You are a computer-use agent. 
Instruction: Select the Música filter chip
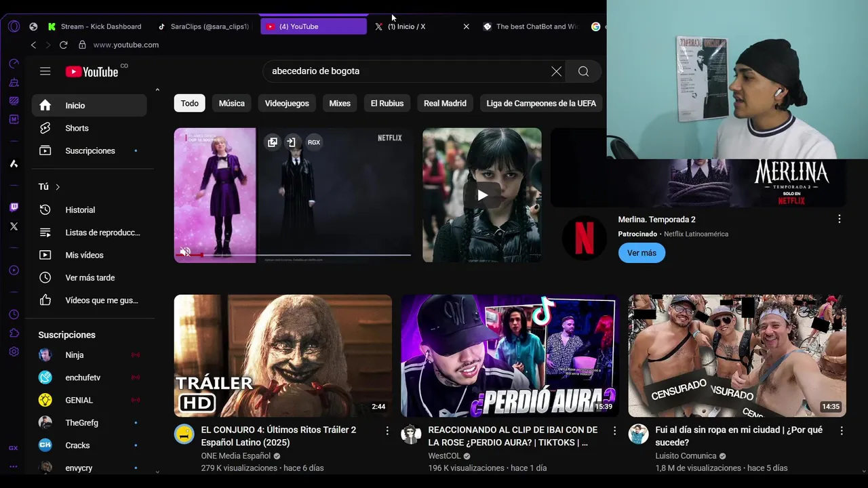(232, 103)
